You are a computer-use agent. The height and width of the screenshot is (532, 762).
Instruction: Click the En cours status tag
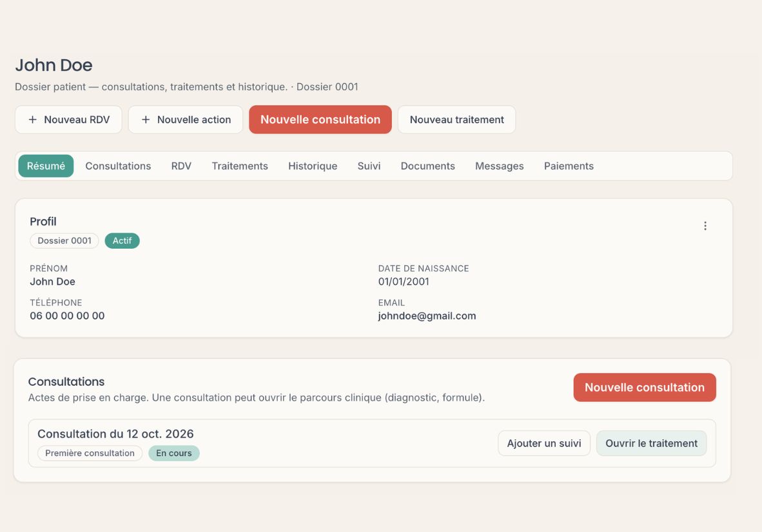(174, 453)
